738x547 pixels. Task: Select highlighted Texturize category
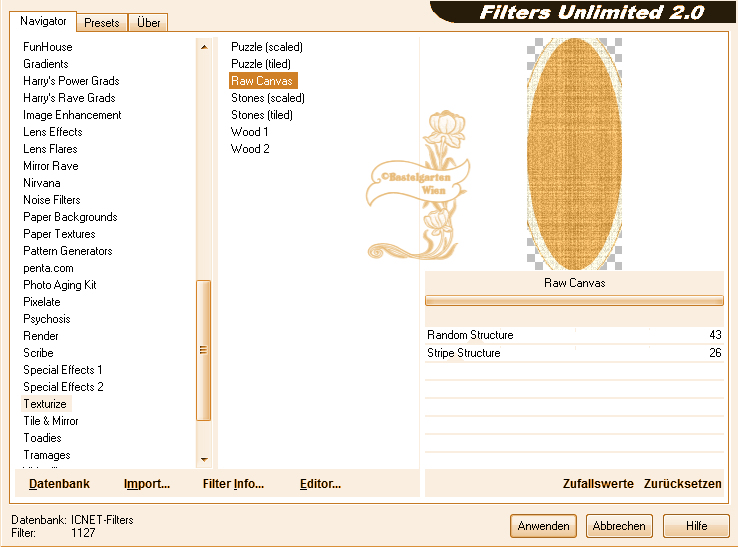click(45, 404)
